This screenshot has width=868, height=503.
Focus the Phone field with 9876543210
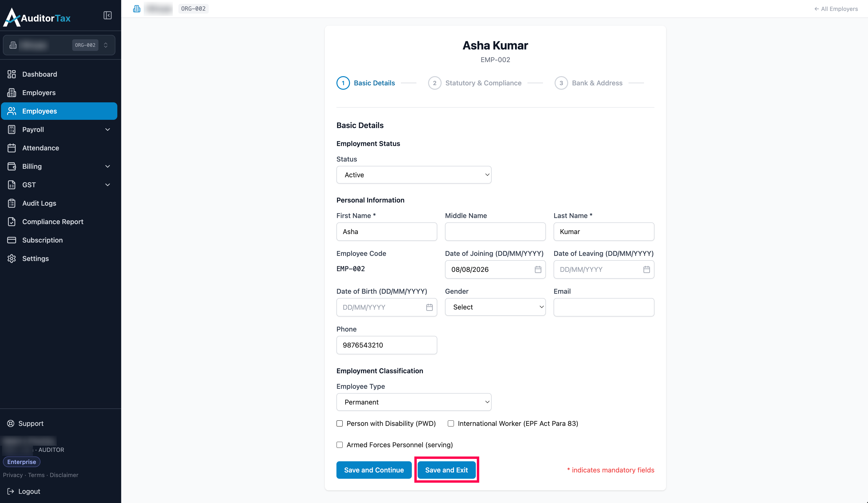point(386,345)
